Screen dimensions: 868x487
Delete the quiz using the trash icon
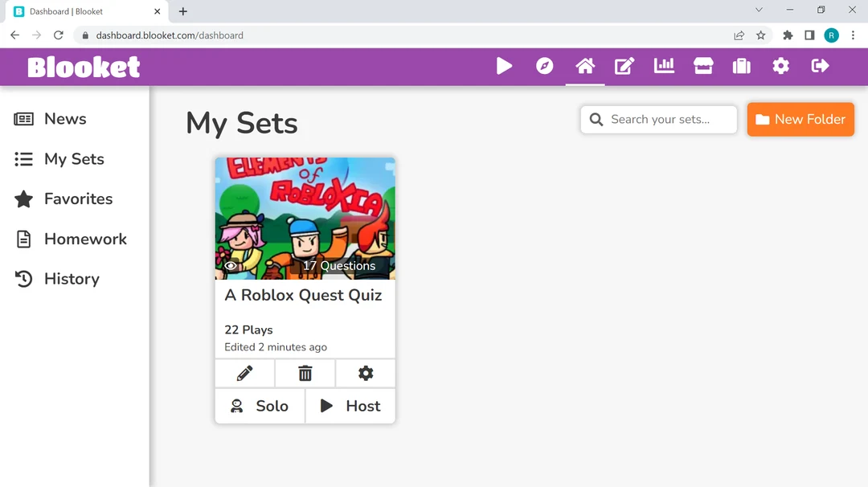pyautogui.click(x=305, y=373)
